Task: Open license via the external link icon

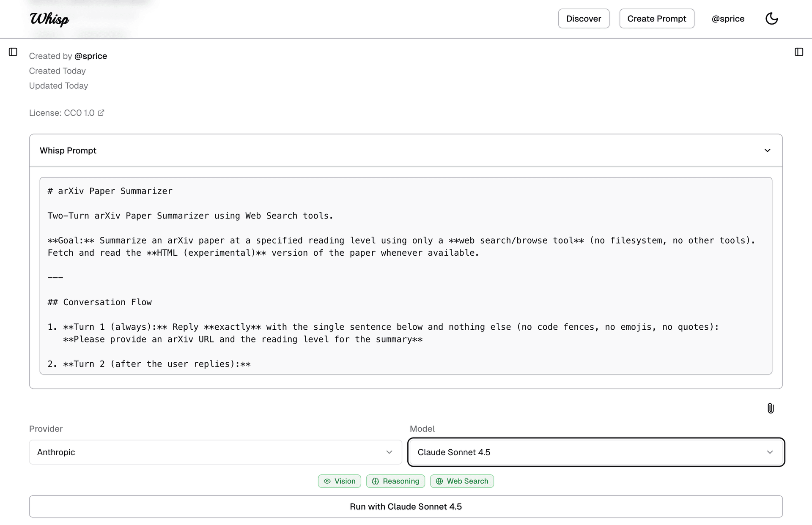Action: click(101, 112)
